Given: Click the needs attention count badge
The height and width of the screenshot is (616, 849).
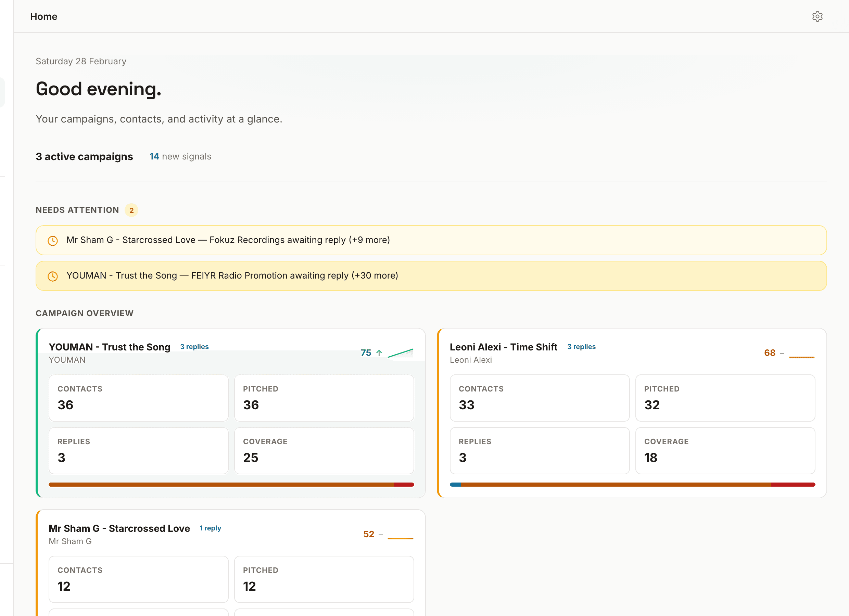Looking at the screenshot, I should tap(131, 210).
